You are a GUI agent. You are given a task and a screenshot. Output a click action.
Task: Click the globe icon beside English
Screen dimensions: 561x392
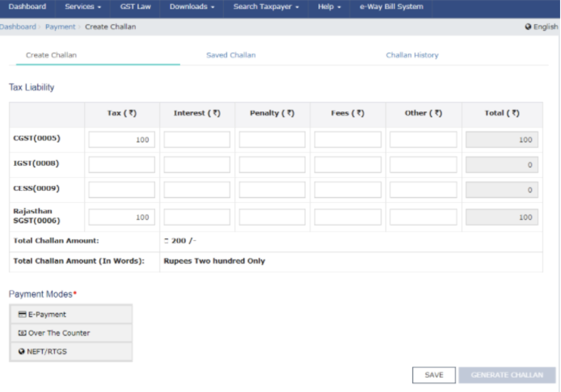(528, 27)
